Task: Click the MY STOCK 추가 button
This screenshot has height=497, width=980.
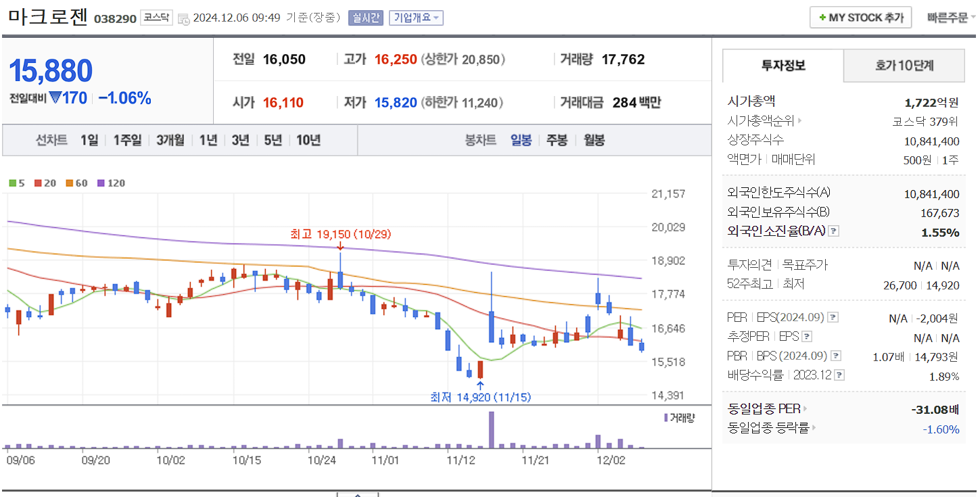Action: pyautogui.click(x=860, y=17)
